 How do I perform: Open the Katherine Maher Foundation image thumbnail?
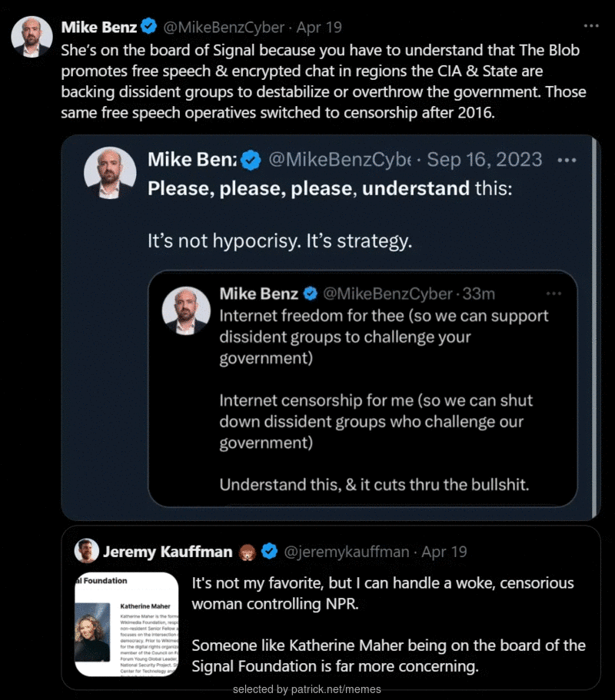(x=126, y=624)
